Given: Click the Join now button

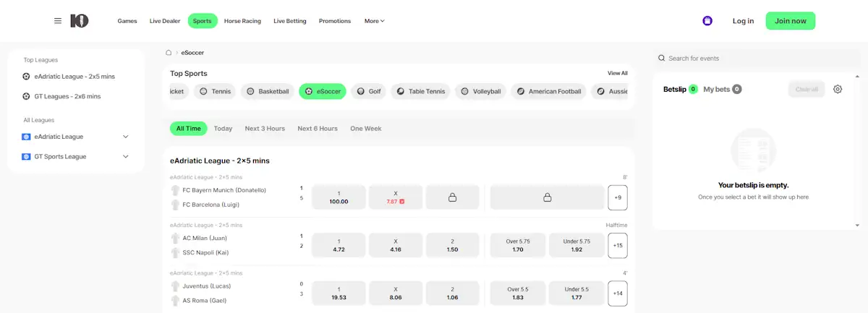Looking at the screenshot, I should click(790, 21).
